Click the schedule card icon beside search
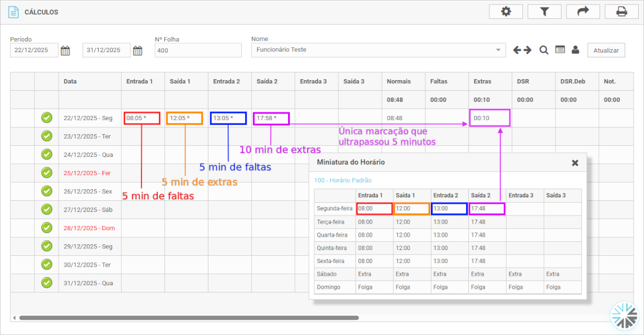The height and width of the screenshot is (335, 644). [x=560, y=50]
